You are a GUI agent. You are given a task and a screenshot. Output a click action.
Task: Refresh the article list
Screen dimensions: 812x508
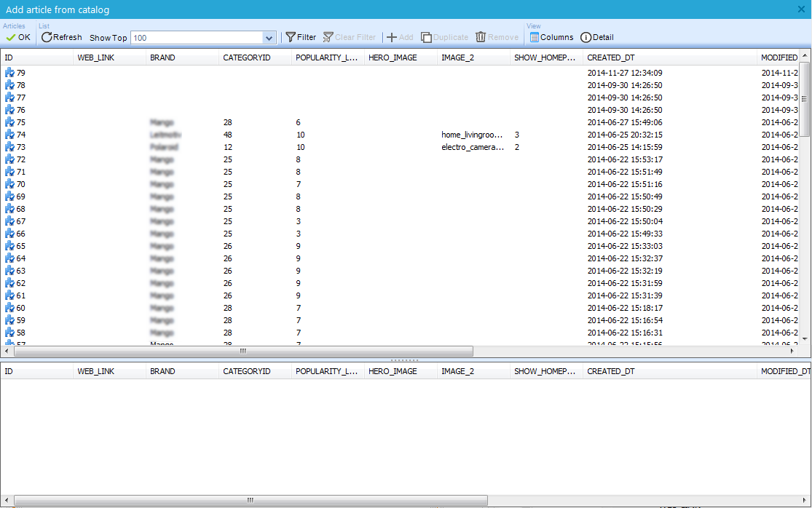(x=62, y=37)
